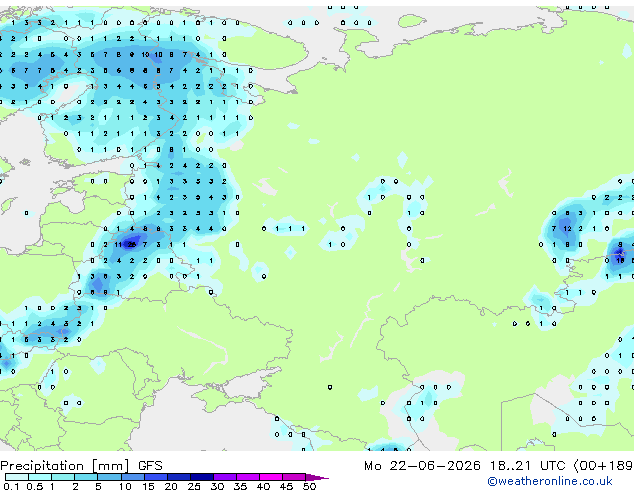Click the legend label '40'
The width and height of the screenshot is (634, 490).
263,486
